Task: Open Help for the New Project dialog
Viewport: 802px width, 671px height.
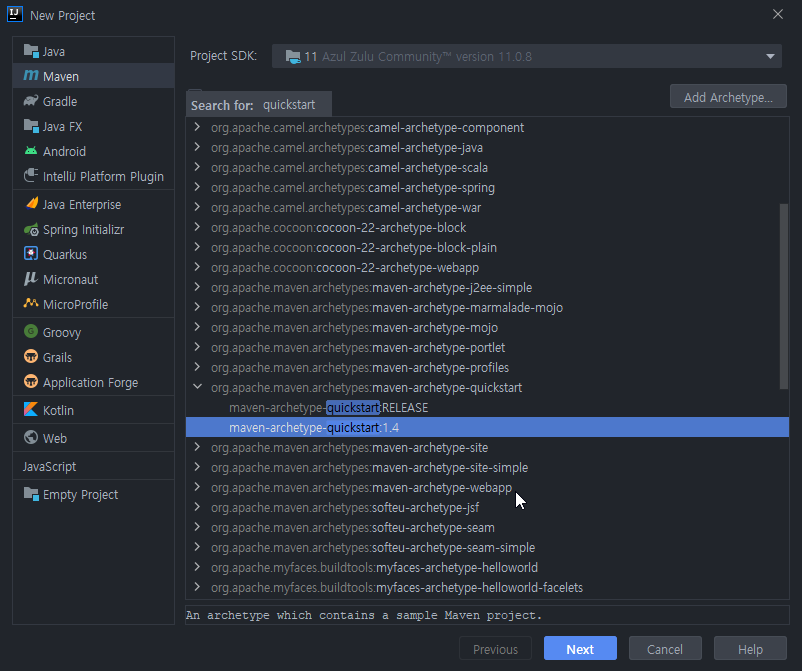Action: click(x=750, y=649)
